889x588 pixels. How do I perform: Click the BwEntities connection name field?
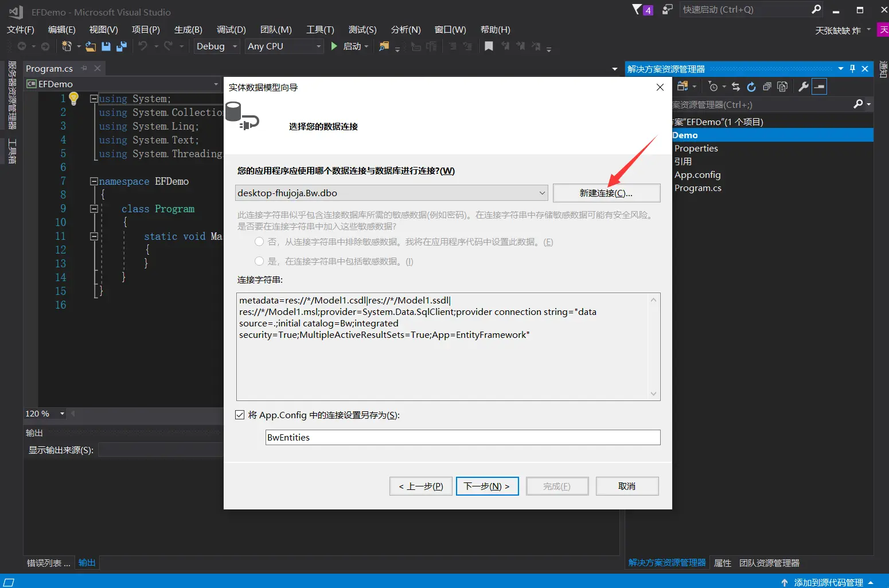tap(463, 437)
